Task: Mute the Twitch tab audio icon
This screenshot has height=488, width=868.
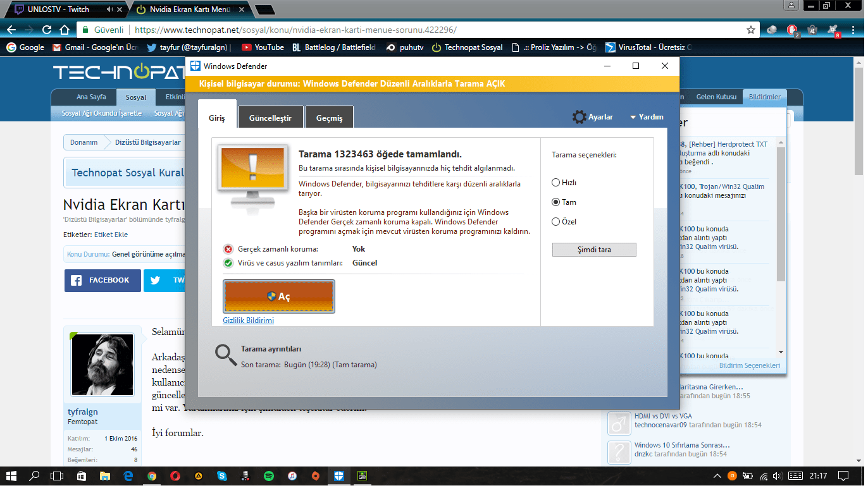Action: click(109, 9)
